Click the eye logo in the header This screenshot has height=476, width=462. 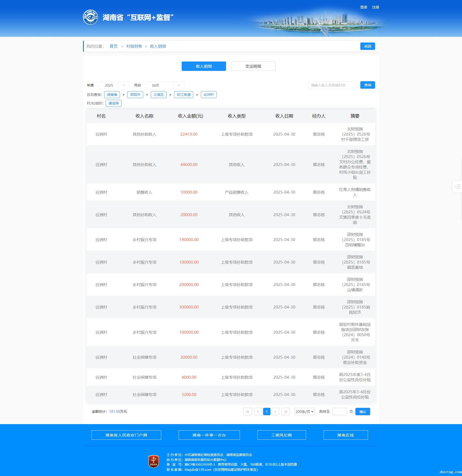click(90, 17)
